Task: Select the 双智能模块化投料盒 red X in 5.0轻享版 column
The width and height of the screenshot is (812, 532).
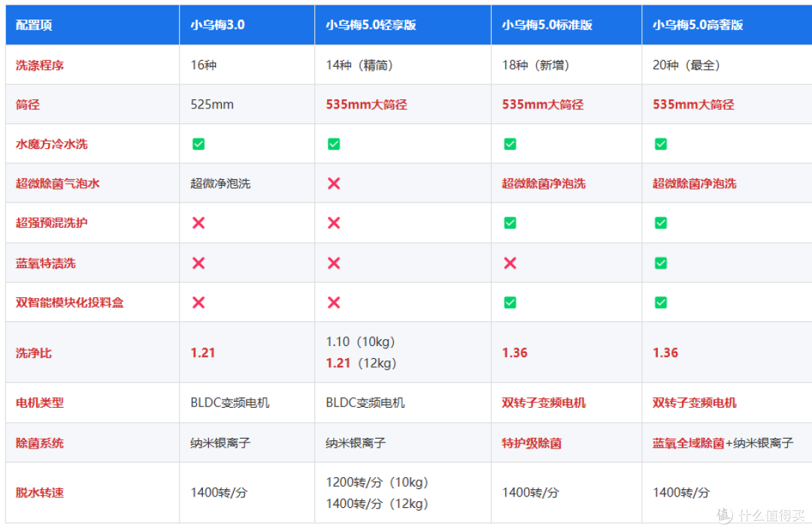Action: tap(334, 302)
